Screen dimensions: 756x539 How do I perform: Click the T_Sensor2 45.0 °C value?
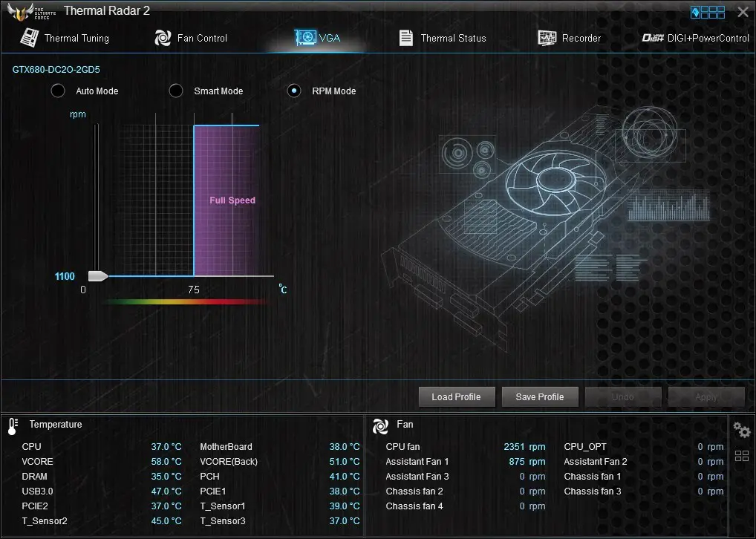click(166, 521)
